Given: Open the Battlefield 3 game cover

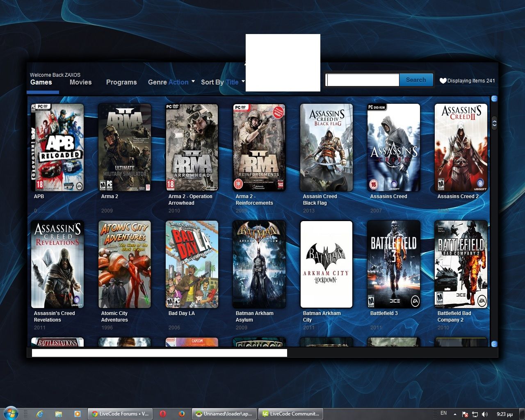Looking at the screenshot, I should 394,264.
